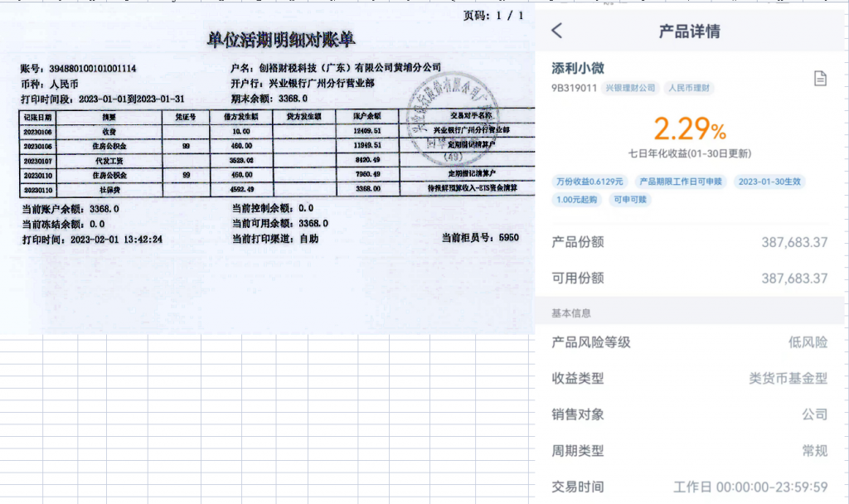Click the 当前可用余额: 3368.0 line
The height and width of the screenshot is (504, 849).
coord(280,224)
